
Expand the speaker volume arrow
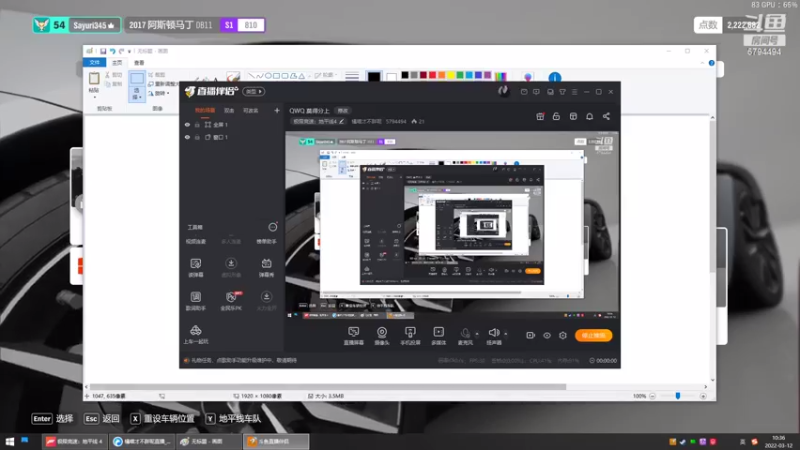(x=506, y=334)
